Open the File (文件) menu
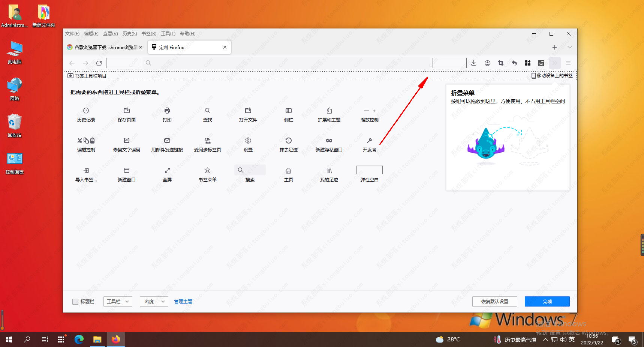 click(72, 34)
